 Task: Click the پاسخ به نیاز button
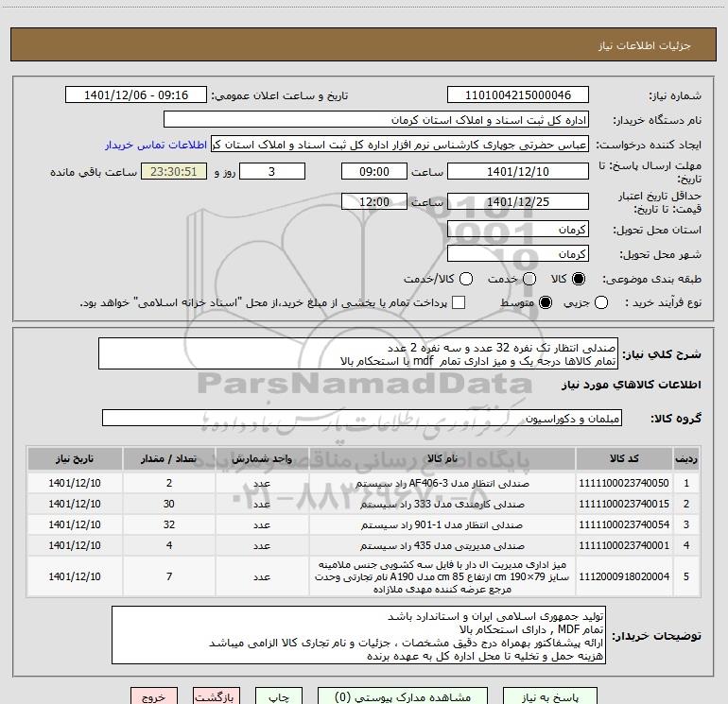point(550,697)
